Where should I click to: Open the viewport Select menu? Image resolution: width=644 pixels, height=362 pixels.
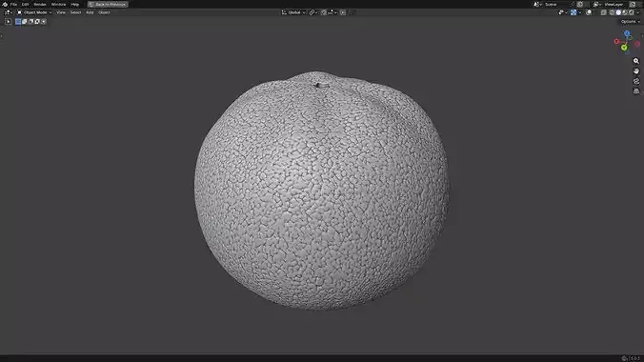pos(75,12)
